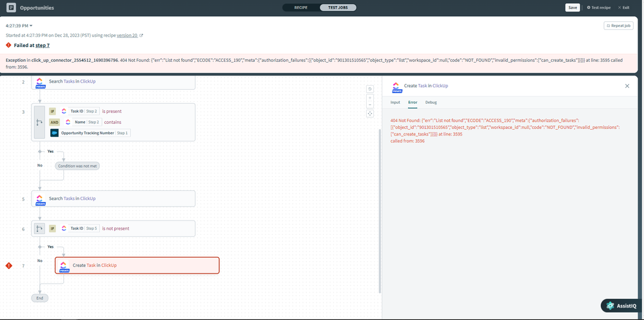644x320 pixels.
Task: Start Test recipe
Action: (598, 7)
